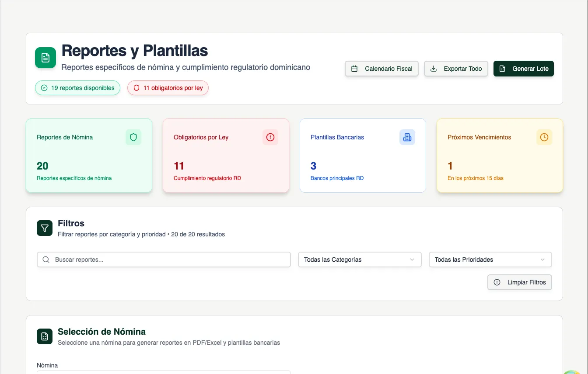Select the Plantillas Bancarias summary card
Screen dimensions: 588x374
(363, 156)
